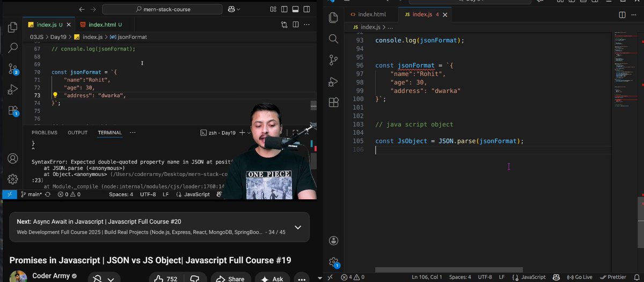
Task: Open Accounts in the video's VS Code sidebar
Action: click(x=13, y=158)
